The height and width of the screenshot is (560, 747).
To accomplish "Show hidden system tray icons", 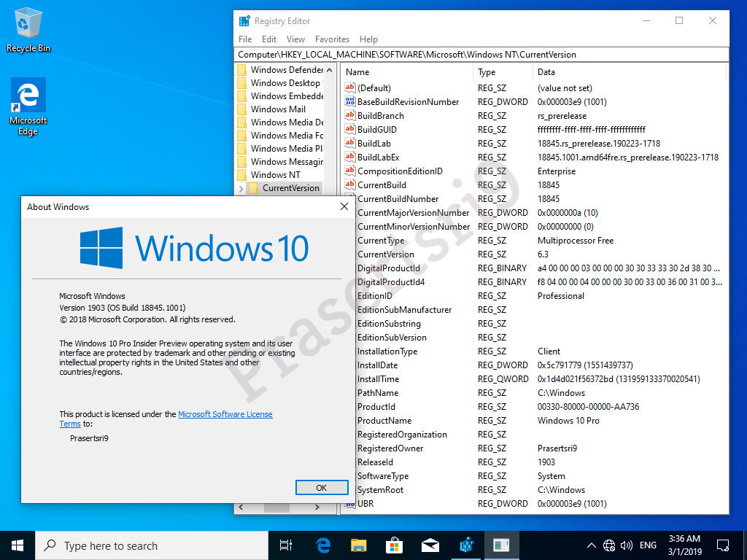I will click(591, 545).
